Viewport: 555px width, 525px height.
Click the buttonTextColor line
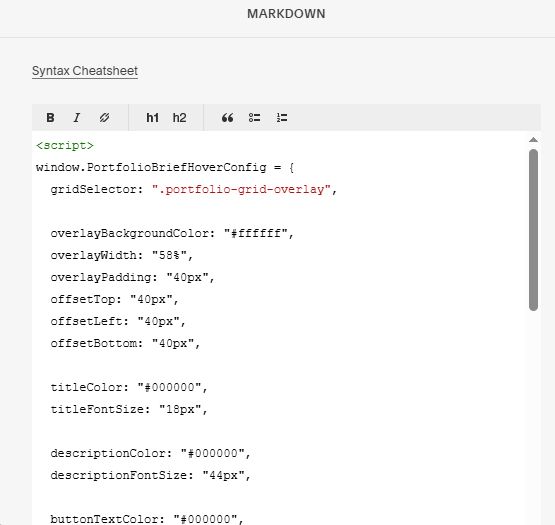[147, 519]
